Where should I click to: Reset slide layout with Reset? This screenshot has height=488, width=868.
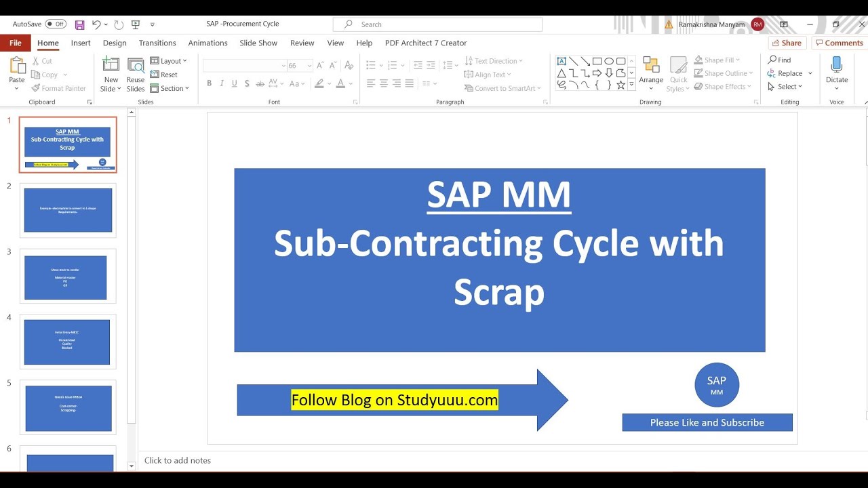tap(163, 75)
